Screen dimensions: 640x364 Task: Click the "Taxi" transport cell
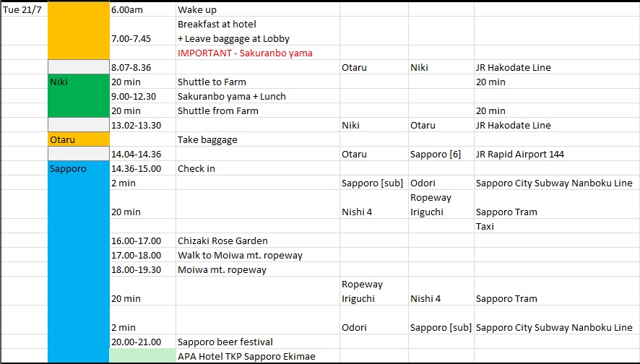[x=485, y=226]
